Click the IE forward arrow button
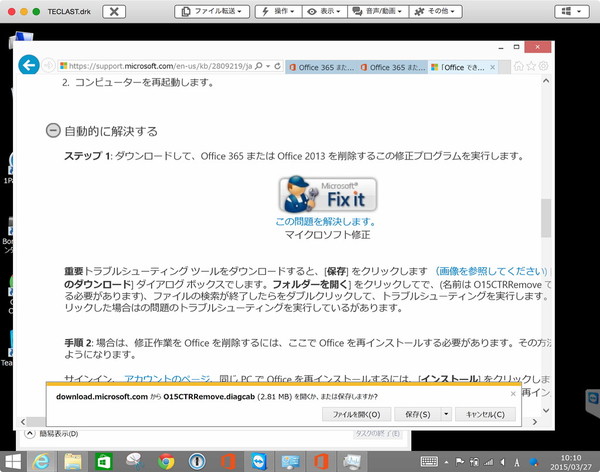 48,65
